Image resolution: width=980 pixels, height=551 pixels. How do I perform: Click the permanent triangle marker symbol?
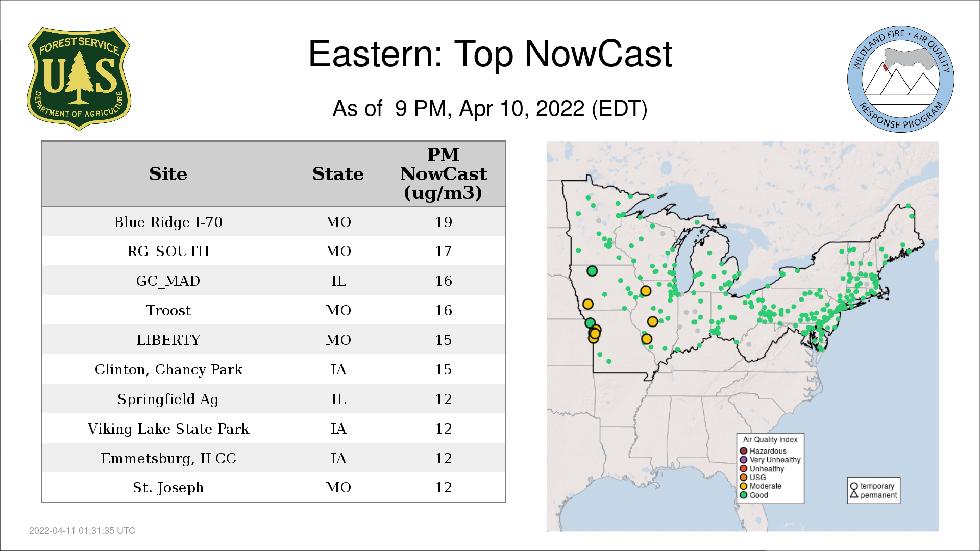(x=854, y=495)
